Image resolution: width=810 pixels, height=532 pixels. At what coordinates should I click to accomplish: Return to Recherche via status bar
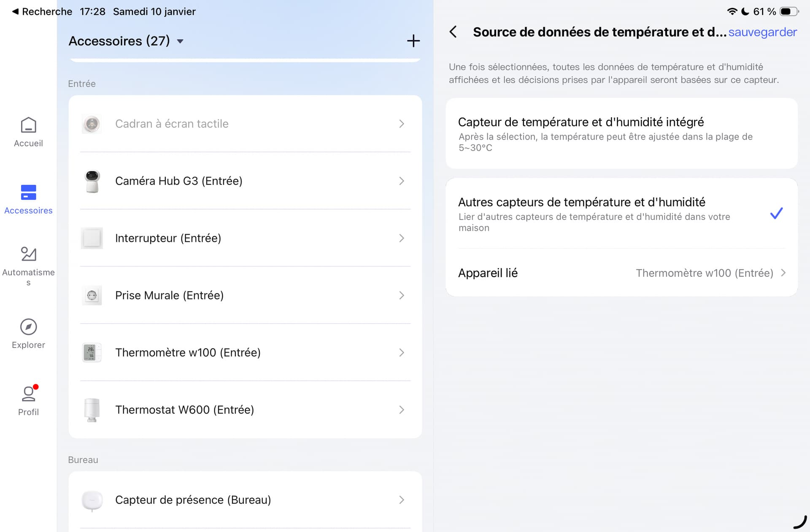pyautogui.click(x=41, y=11)
